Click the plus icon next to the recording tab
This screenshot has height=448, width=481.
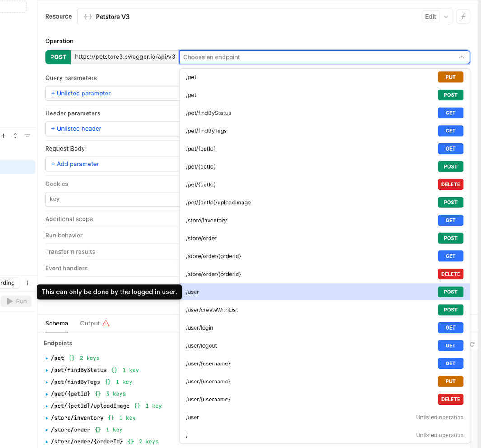click(x=27, y=283)
